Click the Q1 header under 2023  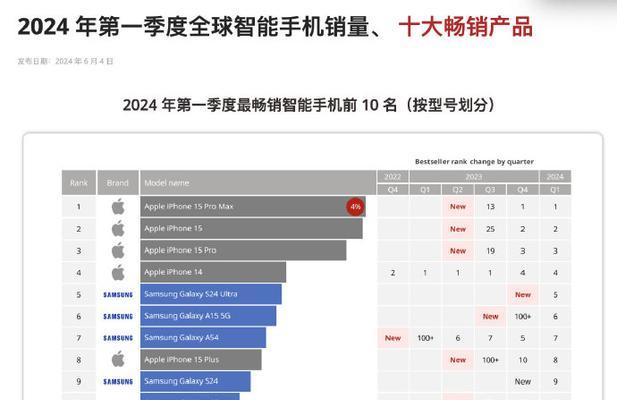coord(425,190)
